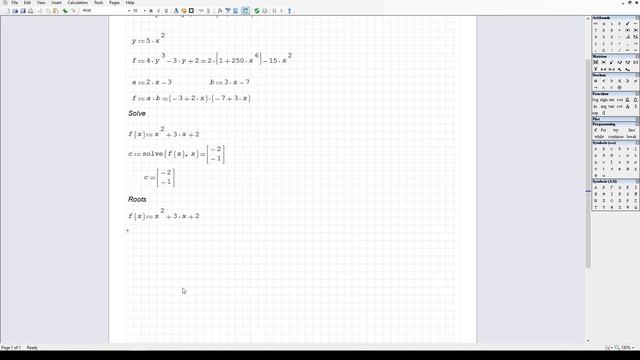Open the Insert menu
Screen dimensions: 640x360
point(56,3)
